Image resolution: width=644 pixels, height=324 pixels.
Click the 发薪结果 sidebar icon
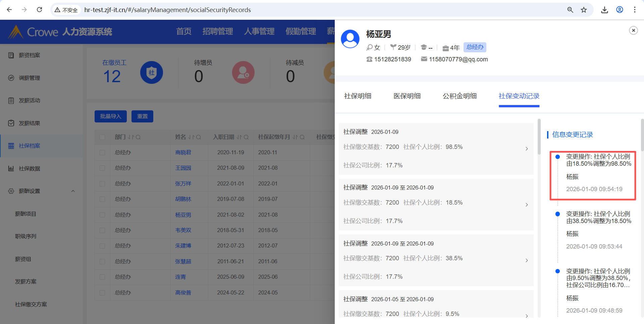point(11,123)
